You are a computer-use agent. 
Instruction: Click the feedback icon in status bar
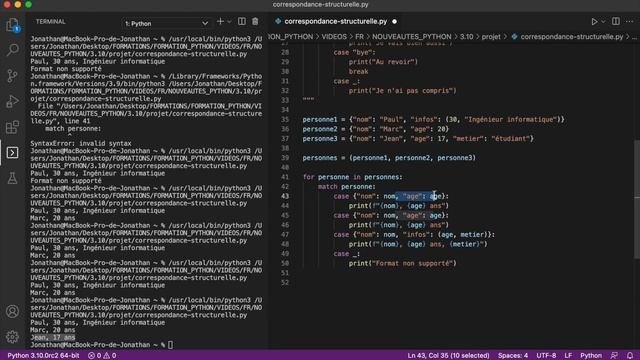(614, 356)
